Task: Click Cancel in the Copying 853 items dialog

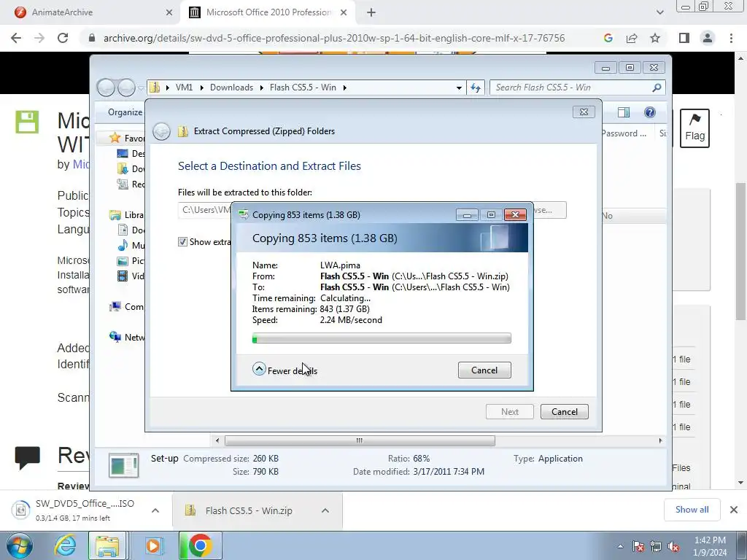Action: (484, 370)
